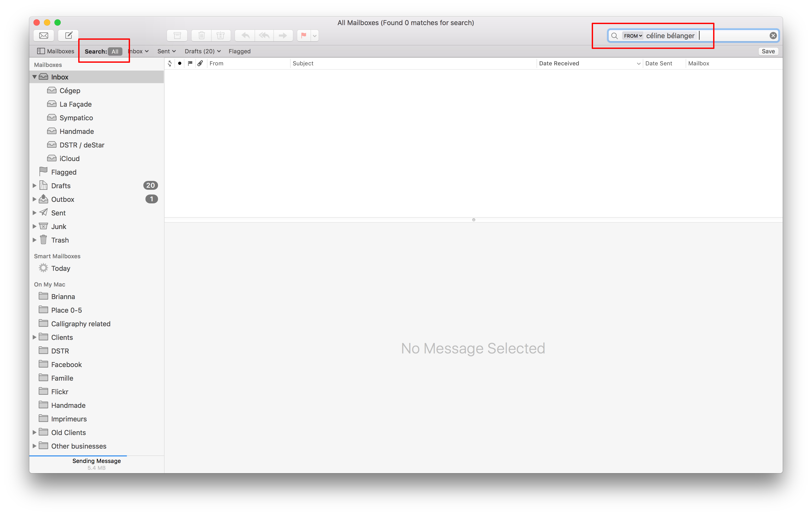
Task: Click the Junk toolbar icon
Action: 221,35
